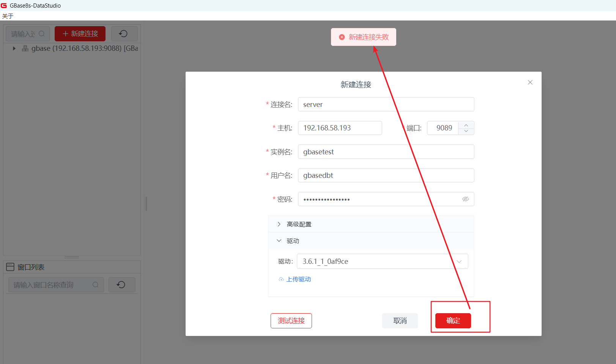Click the 连接名 field containing server
616x364 pixels.
pyautogui.click(x=386, y=104)
